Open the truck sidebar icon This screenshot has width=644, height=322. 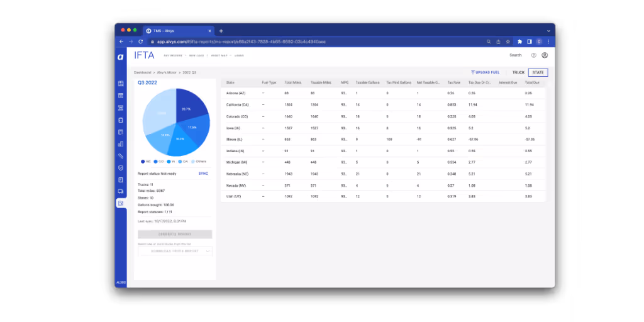121,191
